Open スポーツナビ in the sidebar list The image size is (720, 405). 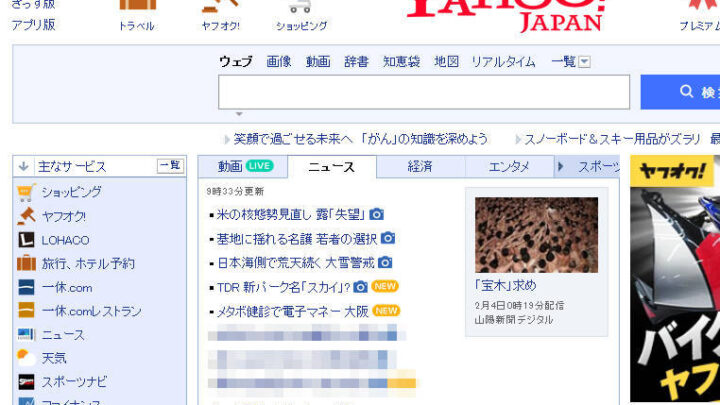[x=74, y=382]
